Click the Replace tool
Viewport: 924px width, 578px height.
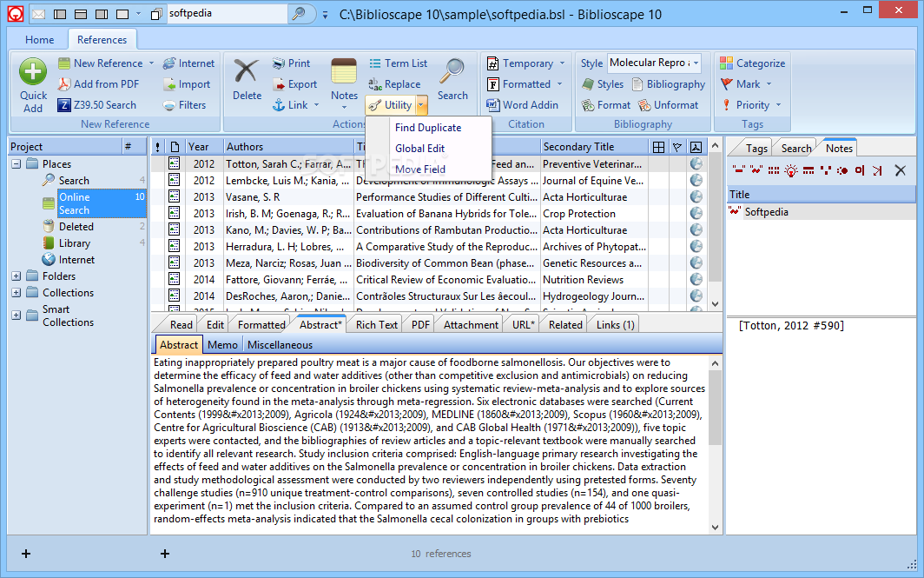(x=395, y=84)
